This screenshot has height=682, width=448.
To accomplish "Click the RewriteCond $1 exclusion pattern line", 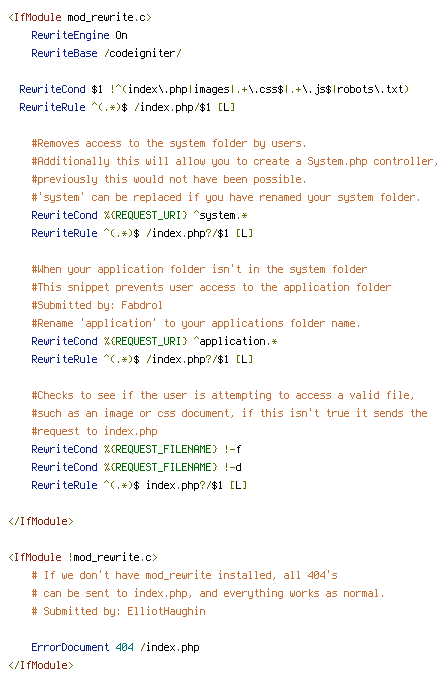I will pyautogui.click(x=214, y=89).
